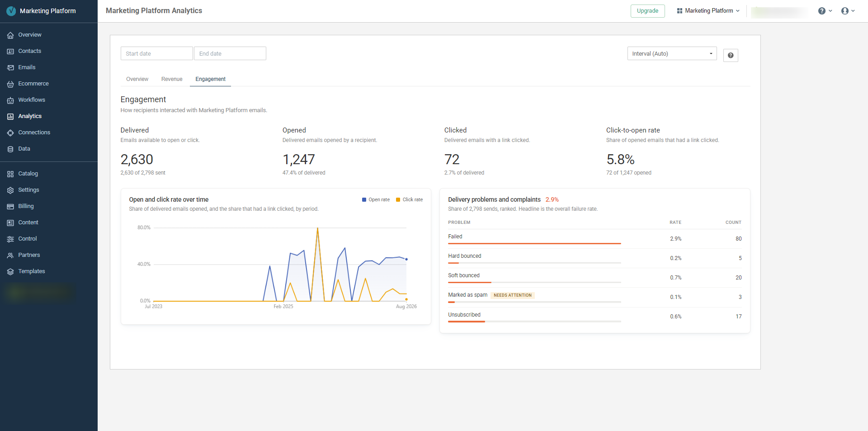Click the 2.9% headline failure rate
868x431 pixels.
click(x=552, y=199)
